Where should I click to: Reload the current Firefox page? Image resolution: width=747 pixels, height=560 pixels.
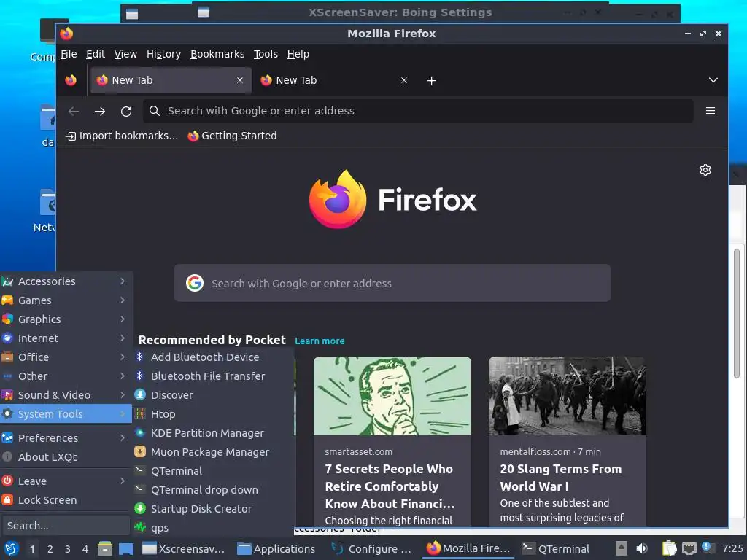(126, 112)
